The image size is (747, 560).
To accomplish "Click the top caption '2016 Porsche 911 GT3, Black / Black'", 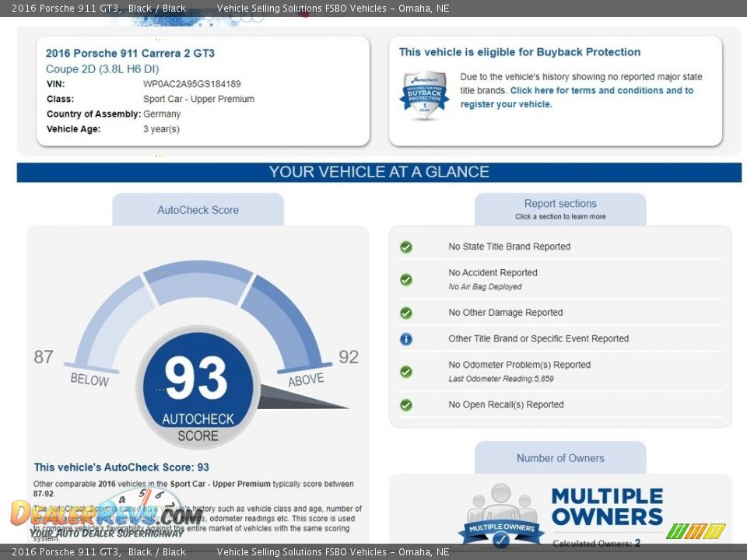I will pyautogui.click(x=99, y=8).
